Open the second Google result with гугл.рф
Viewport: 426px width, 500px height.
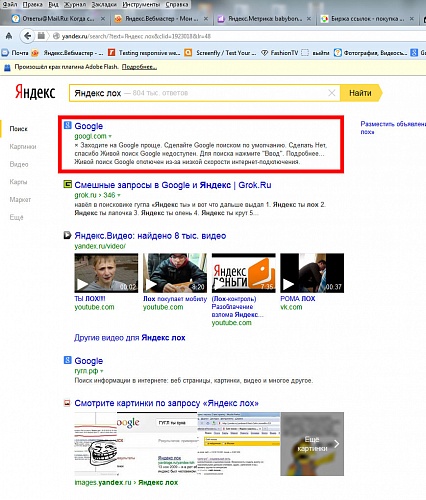click(89, 361)
